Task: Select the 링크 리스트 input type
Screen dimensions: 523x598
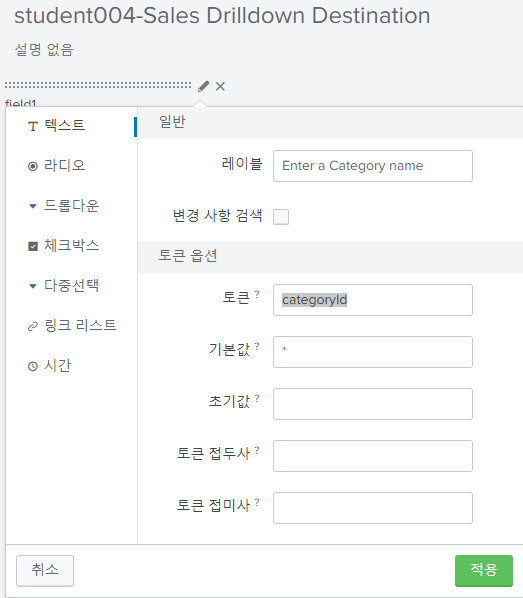Action: click(71, 326)
